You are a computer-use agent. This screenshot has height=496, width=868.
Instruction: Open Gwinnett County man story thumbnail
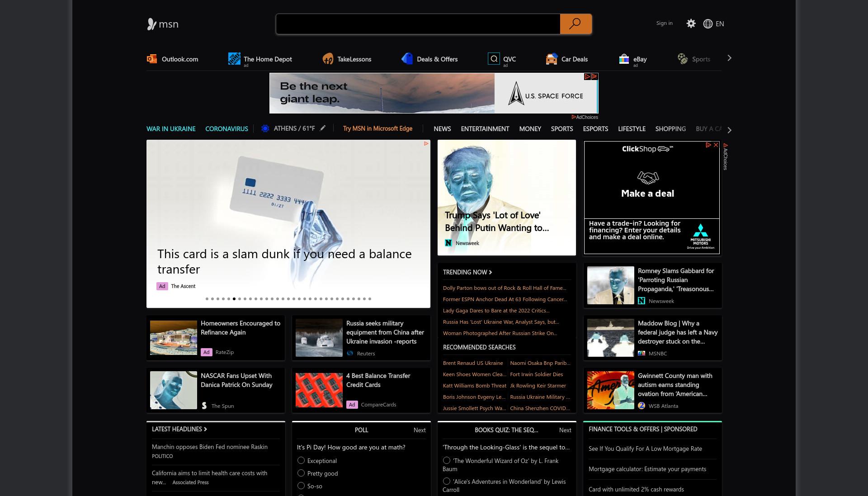(611, 390)
